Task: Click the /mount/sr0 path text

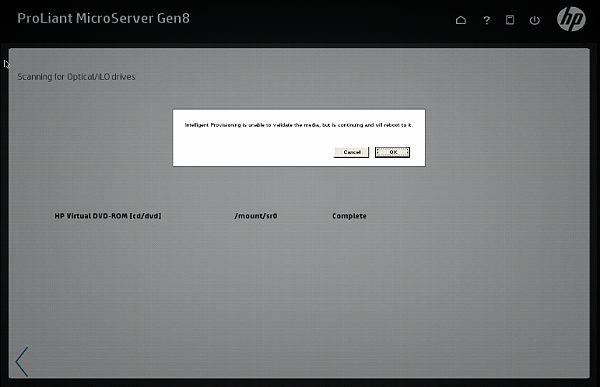Action: click(256, 216)
